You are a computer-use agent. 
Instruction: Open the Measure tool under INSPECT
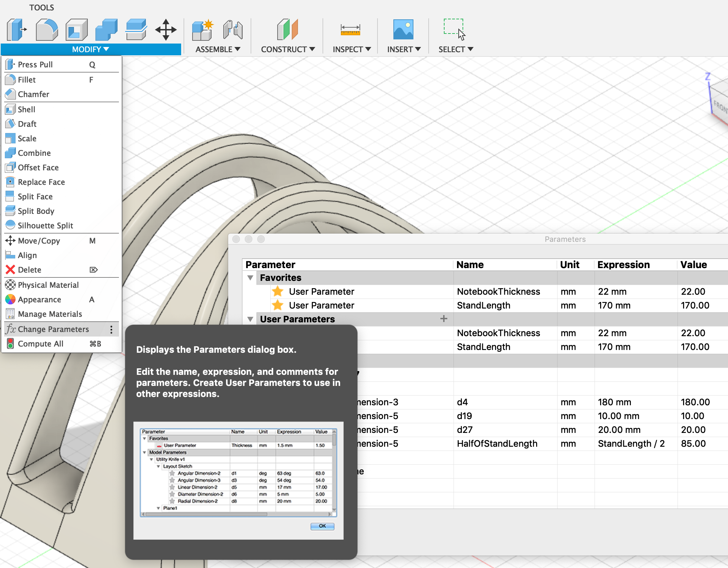point(350,30)
